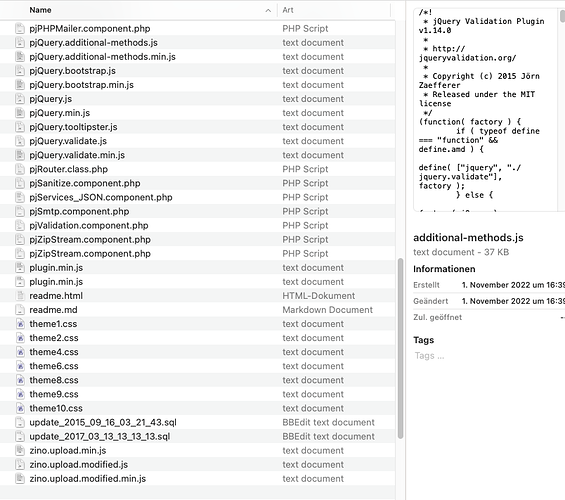Click the preview pane scrollbar
The height and width of the screenshot is (500, 565).
pos(562,16)
